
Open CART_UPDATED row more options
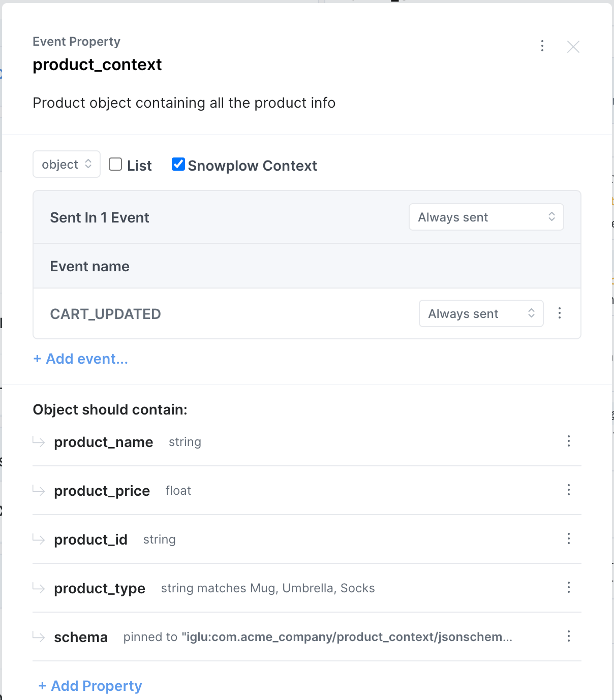pyautogui.click(x=560, y=313)
